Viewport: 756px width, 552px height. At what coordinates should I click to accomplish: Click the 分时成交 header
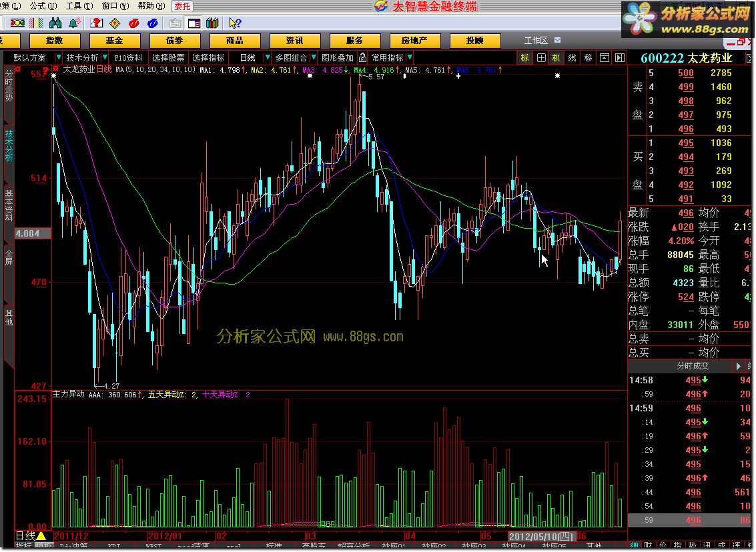[693, 366]
